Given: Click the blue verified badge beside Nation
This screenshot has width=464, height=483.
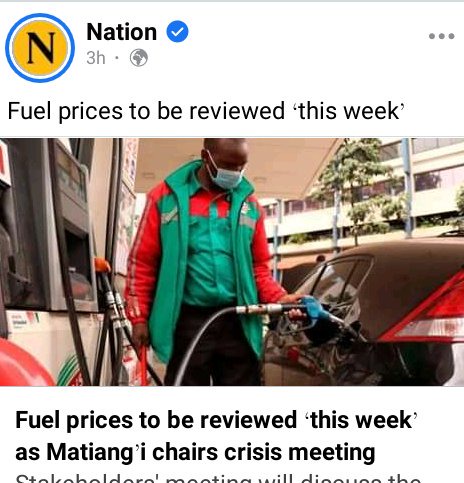Looking at the screenshot, I should point(177,31).
